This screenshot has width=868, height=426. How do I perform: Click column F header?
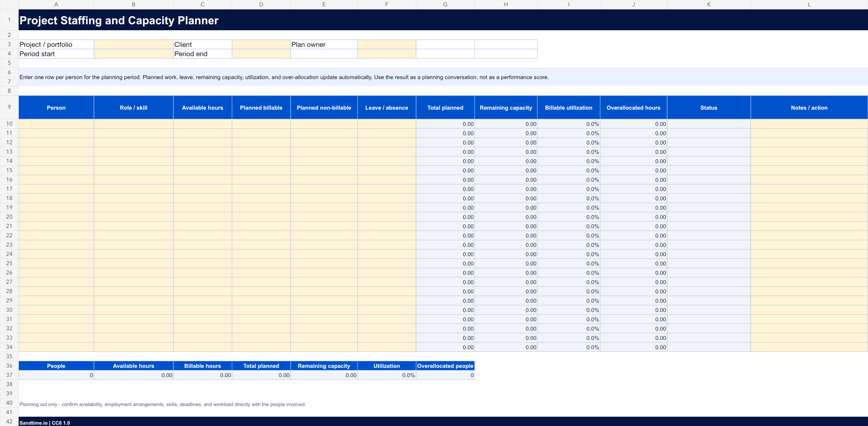point(387,4)
